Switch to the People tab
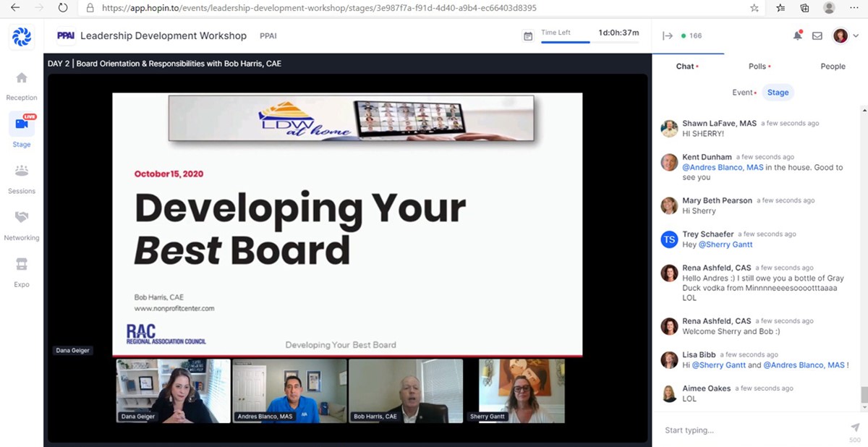The height and width of the screenshot is (447, 868). tap(833, 67)
